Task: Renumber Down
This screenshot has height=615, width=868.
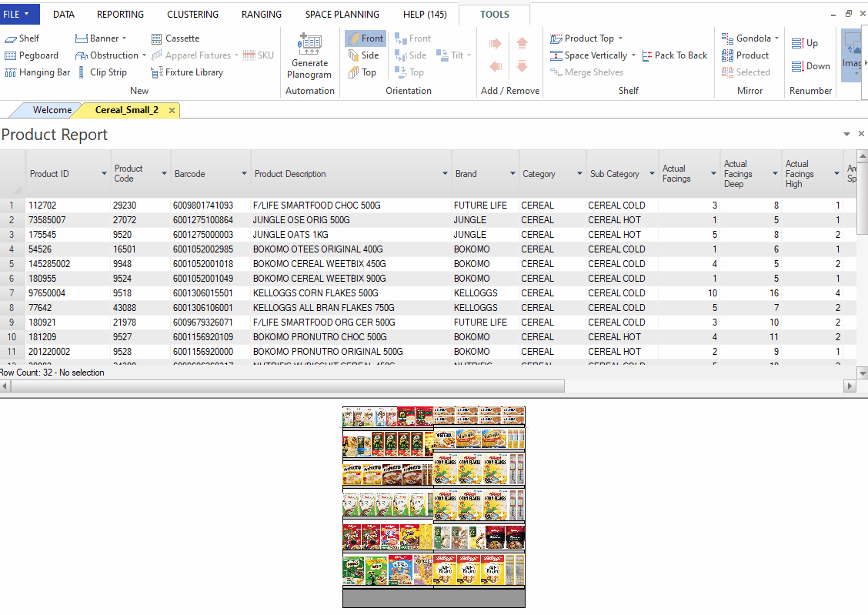Action: click(810, 66)
